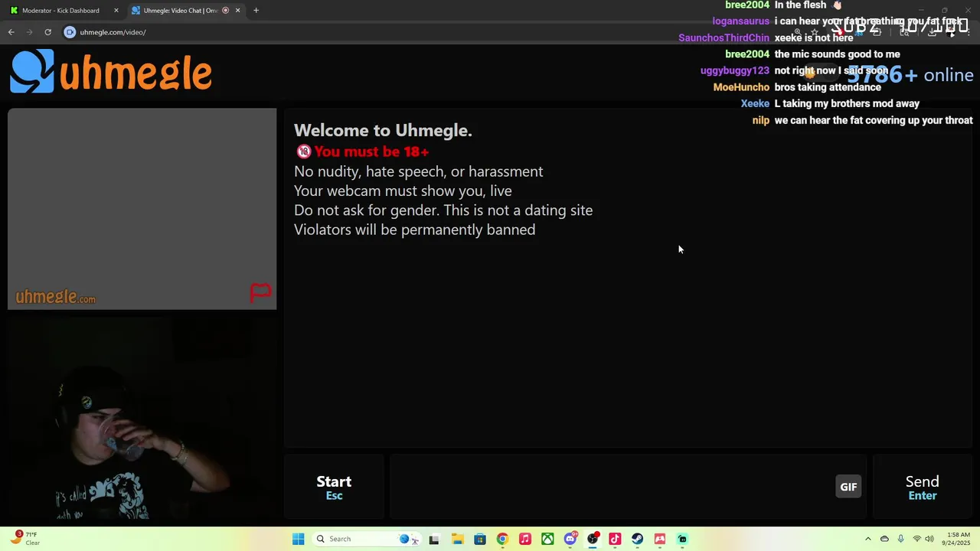
Task: Click the "Welcome to Uhmegle." heading
Action: coord(383,130)
